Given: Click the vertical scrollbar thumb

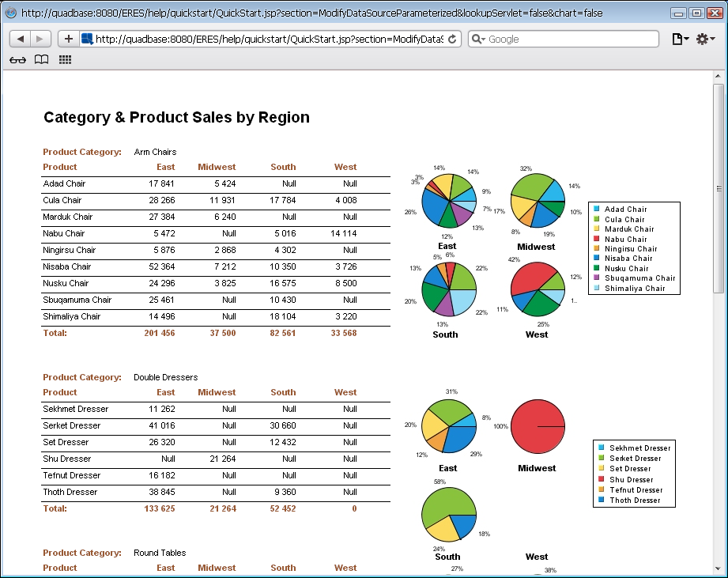Looking at the screenshot, I should coord(719,188).
